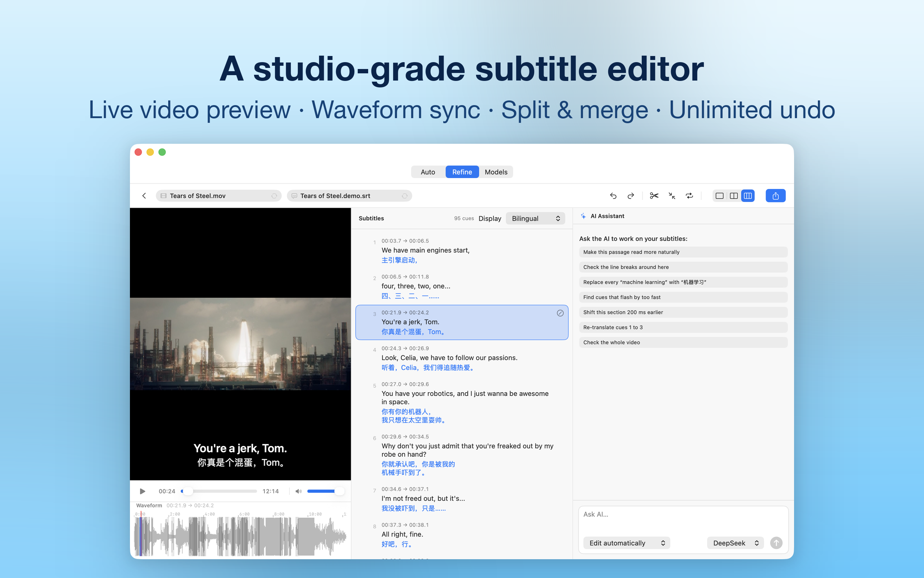Click 'Check the whole video' suggestion
Image resolution: width=924 pixels, height=578 pixels.
(x=683, y=342)
